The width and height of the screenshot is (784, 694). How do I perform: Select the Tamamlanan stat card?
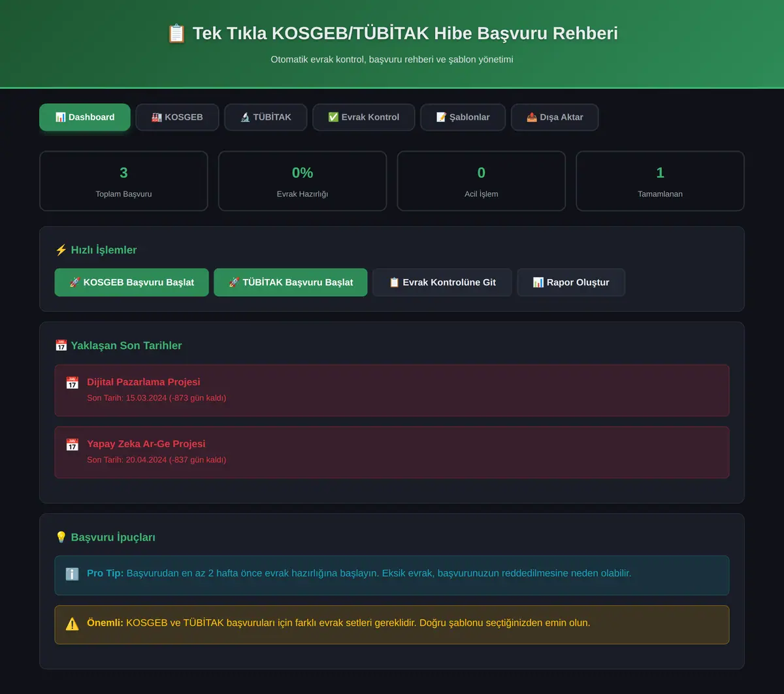[660, 181]
